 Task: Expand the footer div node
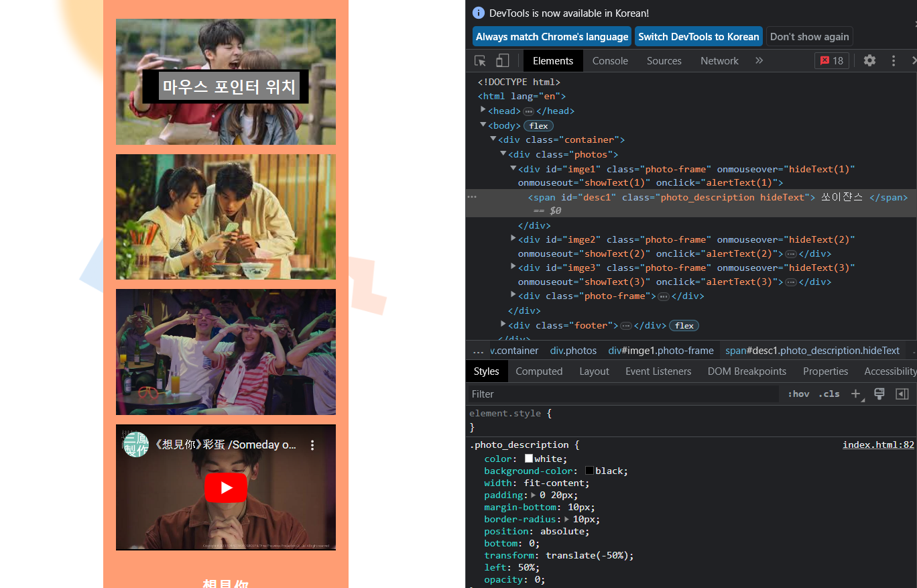(503, 324)
